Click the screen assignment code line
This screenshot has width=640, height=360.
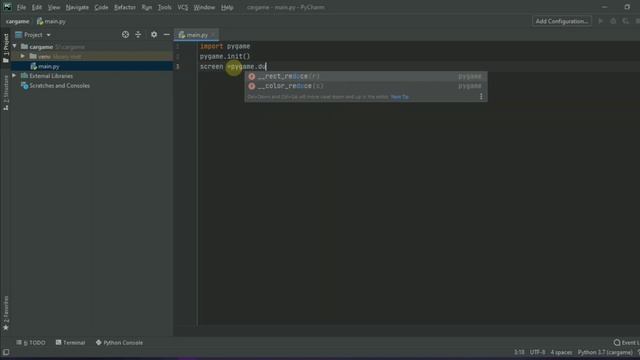coord(233,67)
